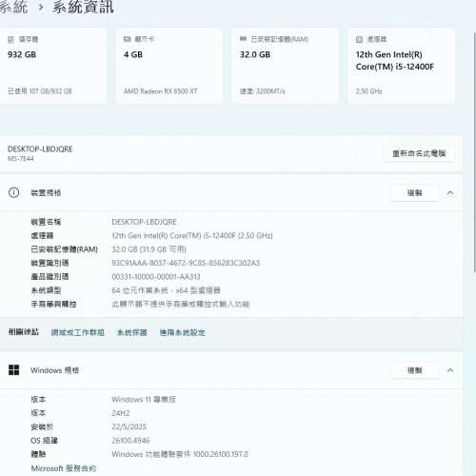Select install date 22/5/2025
This screenshot has width=476, height=476.
(129, 426)
